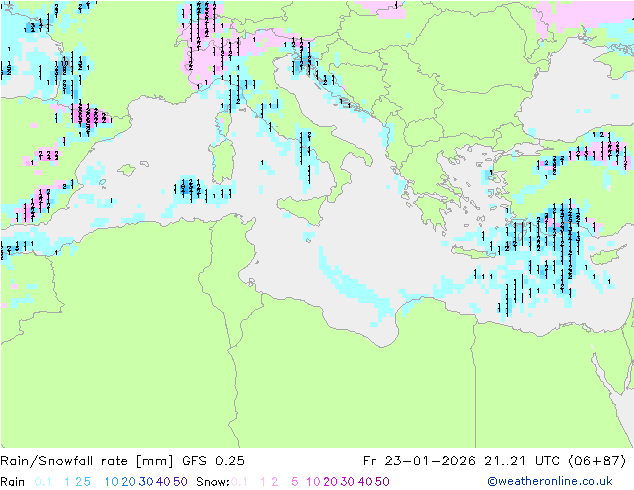Click the Snow legend 0.1 value
This screenshot has width=634, height=490.
click(x=239, y=482)
